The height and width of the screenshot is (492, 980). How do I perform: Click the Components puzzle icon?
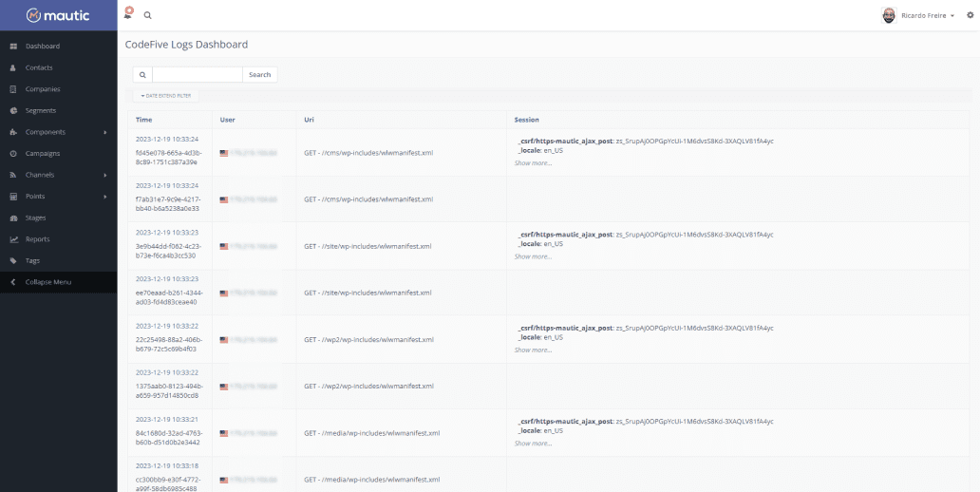point(13,132)
